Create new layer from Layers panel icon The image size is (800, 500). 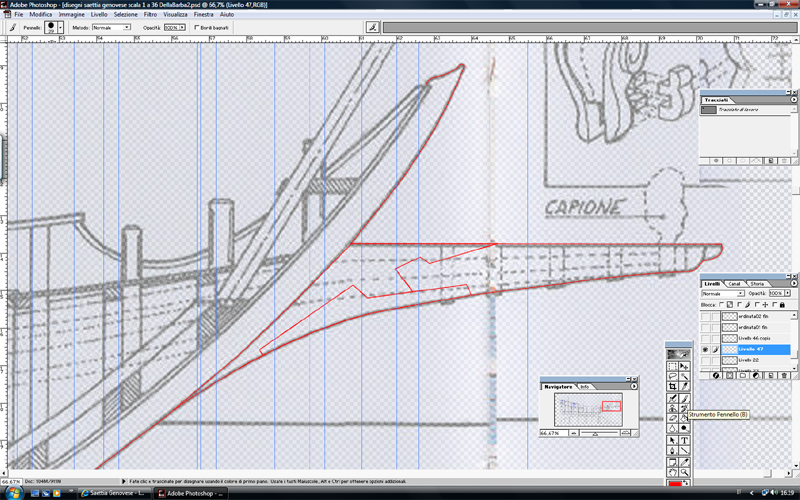click(773, 374)
